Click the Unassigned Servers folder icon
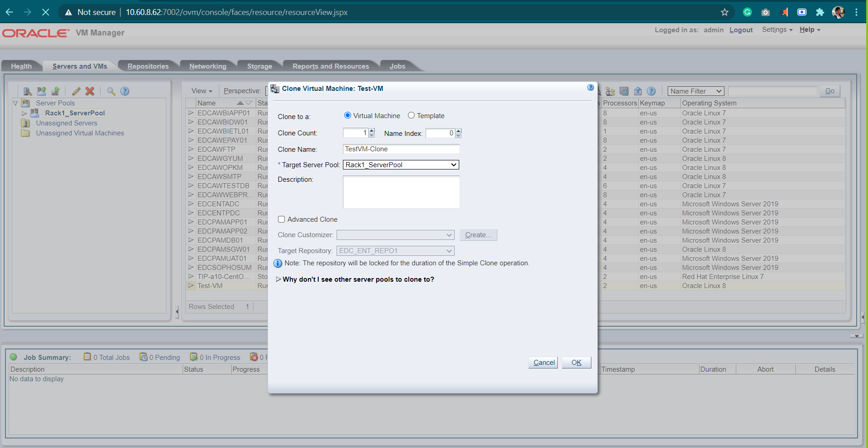The height and width of the screenshot is (448, 868). pos(25,123)
